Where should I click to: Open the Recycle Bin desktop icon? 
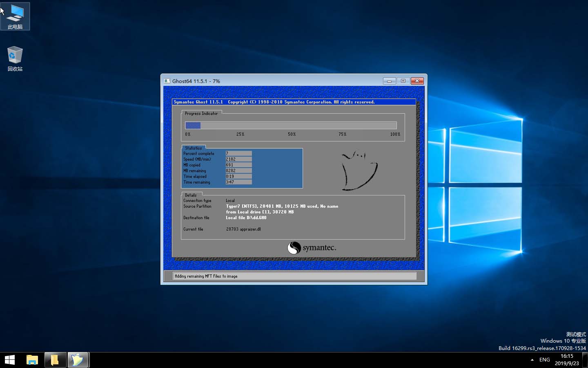(15, 59)
